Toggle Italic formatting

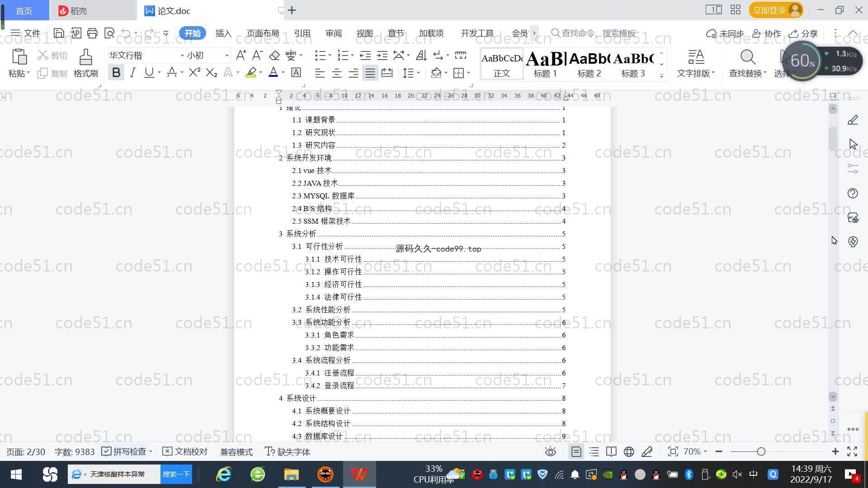coord(132,73)
